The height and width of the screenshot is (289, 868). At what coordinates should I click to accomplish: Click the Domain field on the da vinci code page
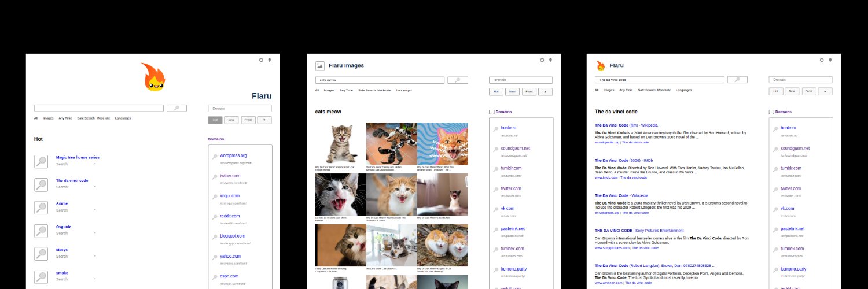coord(801,80)
